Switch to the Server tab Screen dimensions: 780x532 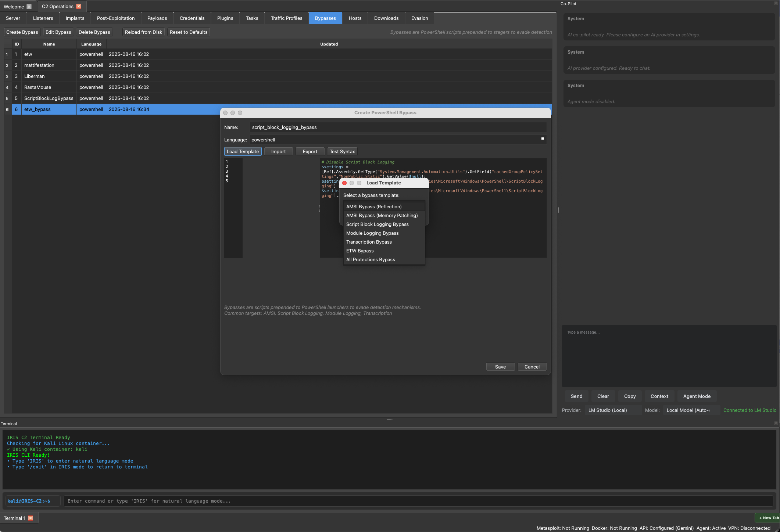click(13, 18)
